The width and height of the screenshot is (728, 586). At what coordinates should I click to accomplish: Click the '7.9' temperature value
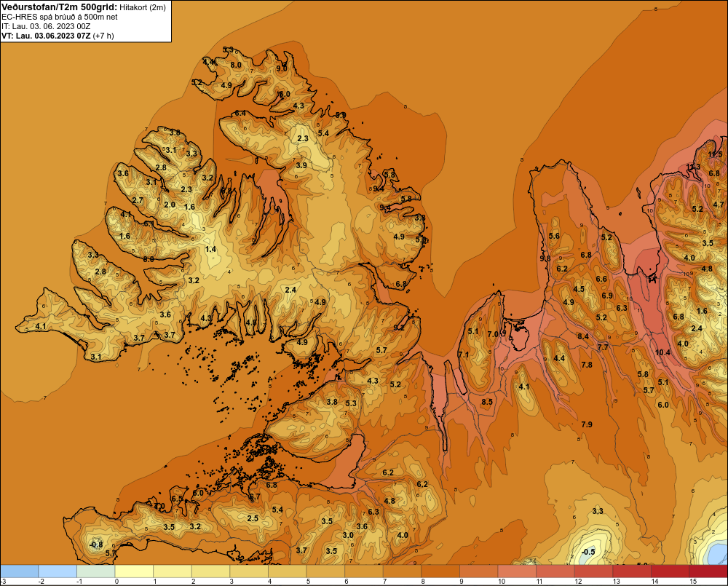click(x=587, y=424)
